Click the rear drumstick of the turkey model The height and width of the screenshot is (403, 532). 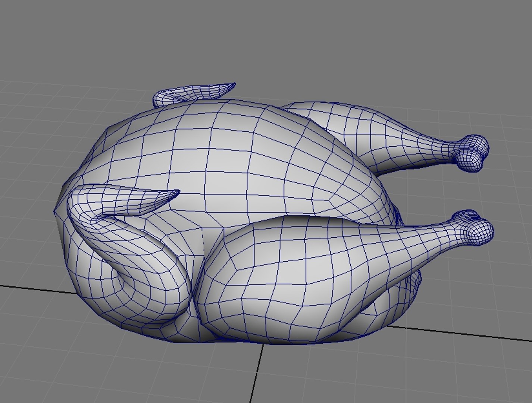point(384,138)
